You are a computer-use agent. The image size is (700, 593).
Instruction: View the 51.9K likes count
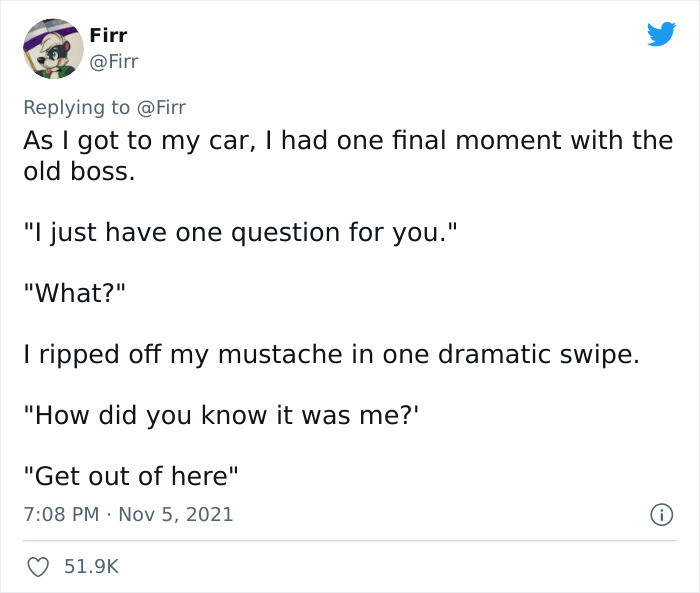[91, 567]
